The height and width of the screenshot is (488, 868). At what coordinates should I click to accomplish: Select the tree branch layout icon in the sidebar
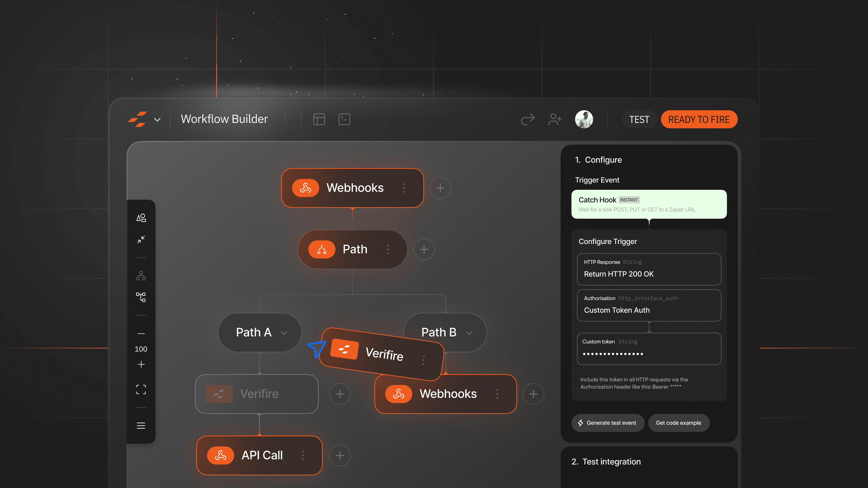tap(141, 297)
